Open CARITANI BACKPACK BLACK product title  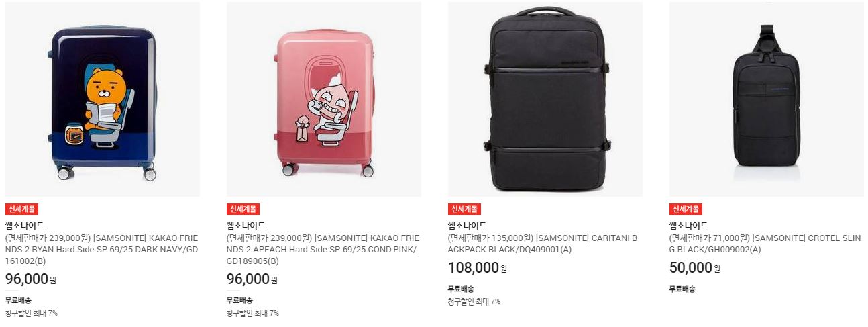click(543, 244)
